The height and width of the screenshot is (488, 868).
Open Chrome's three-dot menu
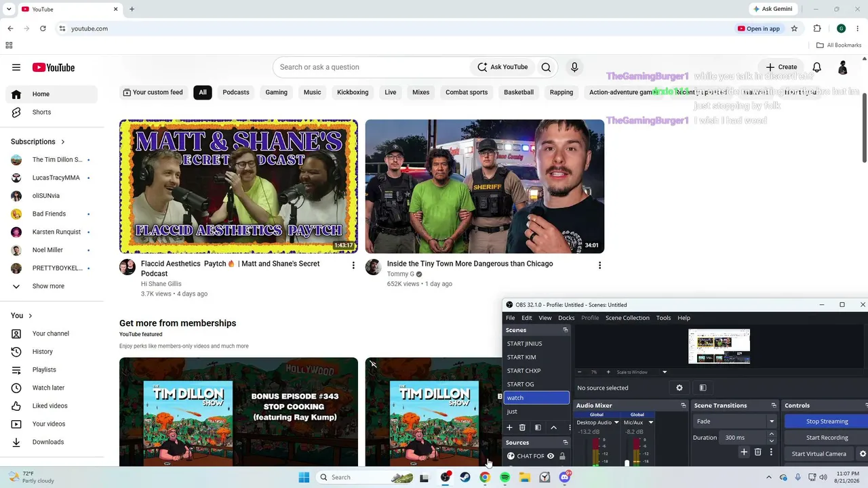[858, 28]
